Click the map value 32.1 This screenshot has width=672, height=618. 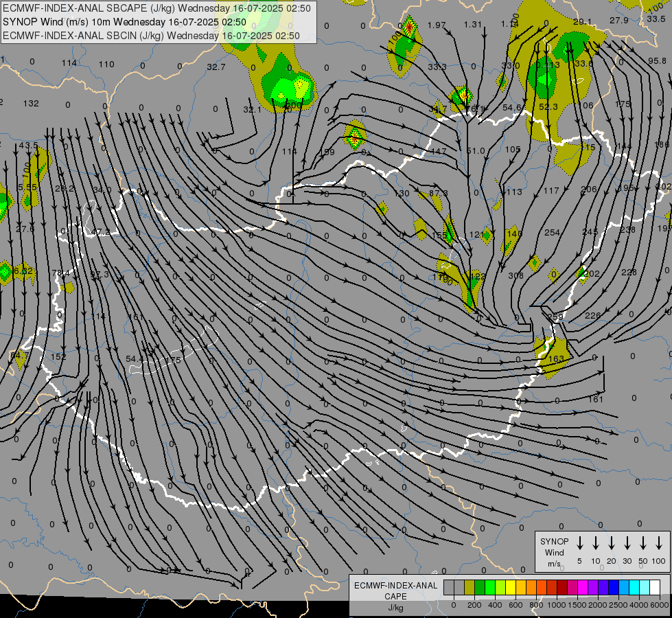click(252, 110)
